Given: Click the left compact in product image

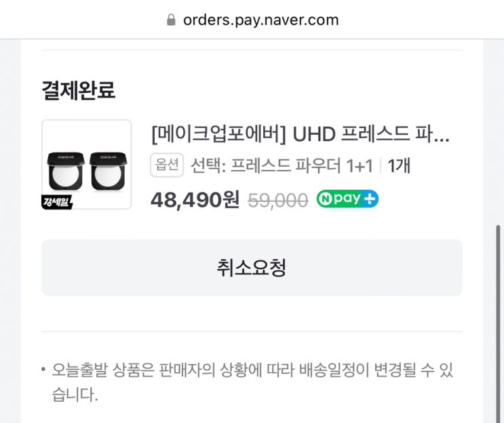Looking at the screenshot, I should click(66, 172).
